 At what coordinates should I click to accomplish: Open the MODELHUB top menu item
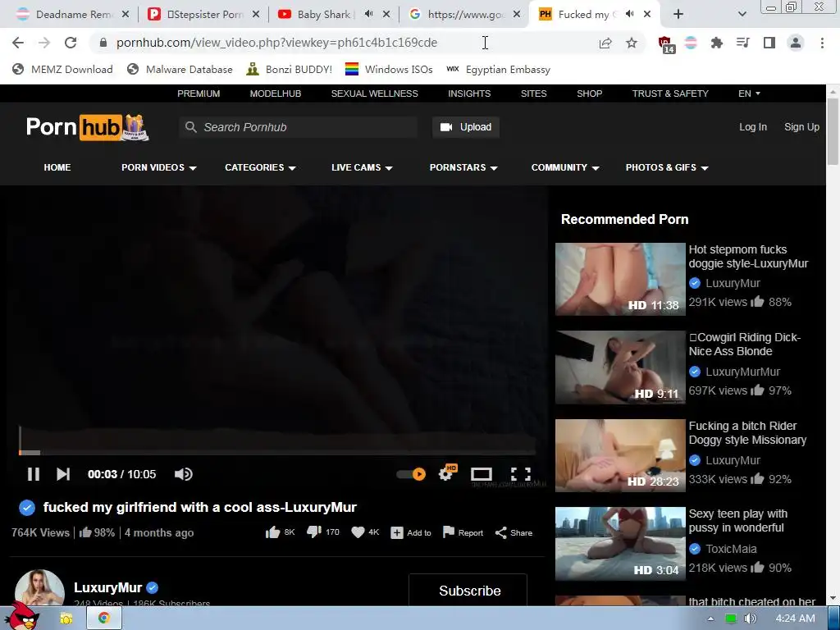point(276,94)
